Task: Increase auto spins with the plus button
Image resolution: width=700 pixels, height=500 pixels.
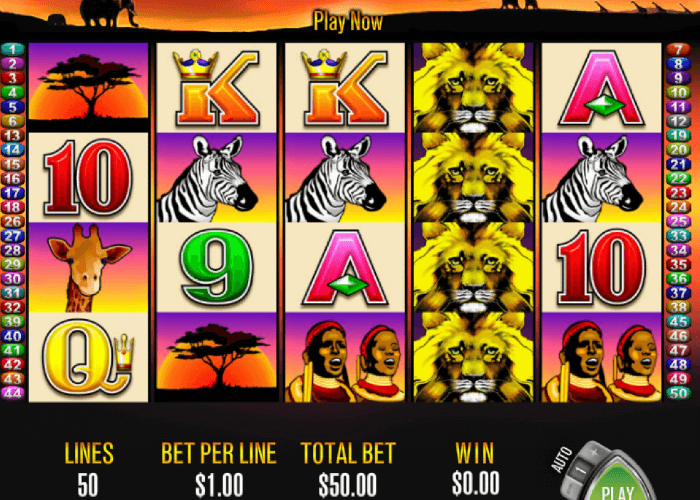Action: pos(594,452)
